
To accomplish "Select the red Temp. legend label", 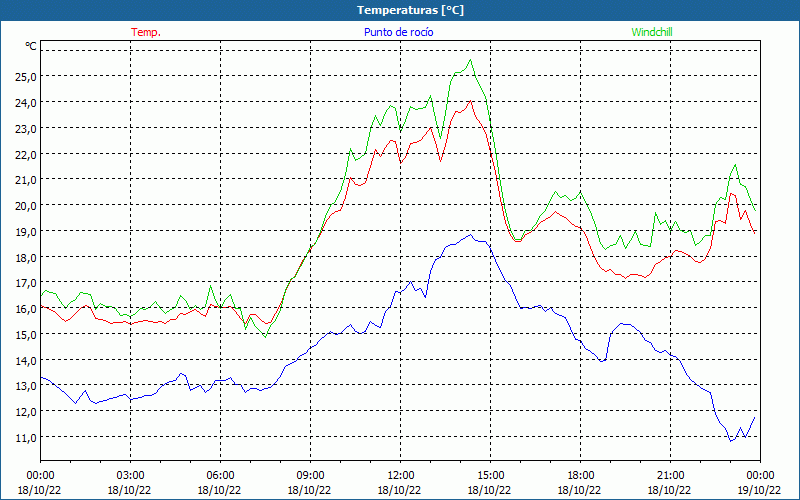I will click(146, 32).
